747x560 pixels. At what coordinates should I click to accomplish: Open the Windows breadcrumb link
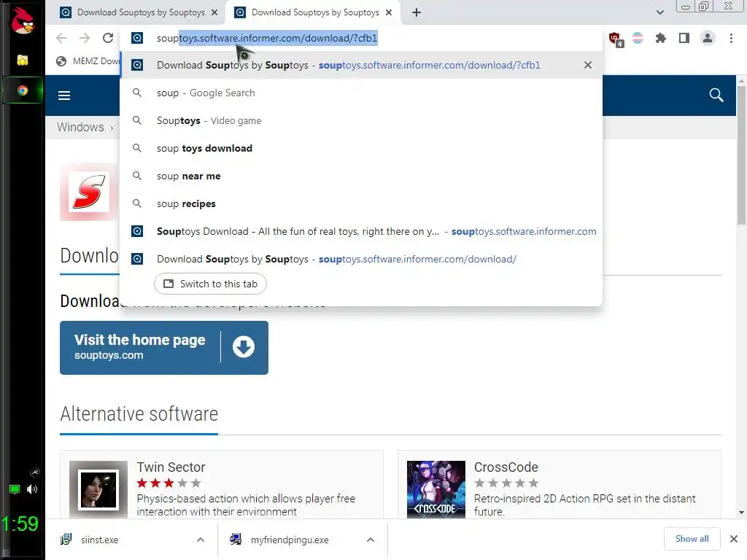tap(80, 127)
